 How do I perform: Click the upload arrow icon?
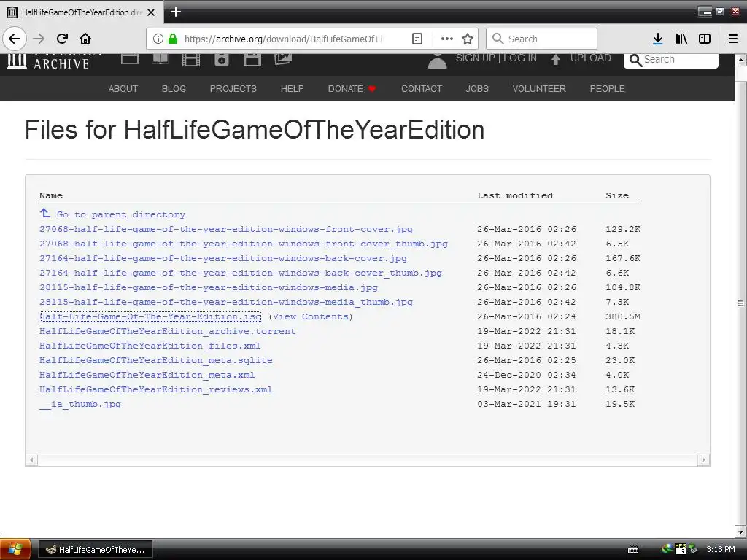[x=555, y=59]
